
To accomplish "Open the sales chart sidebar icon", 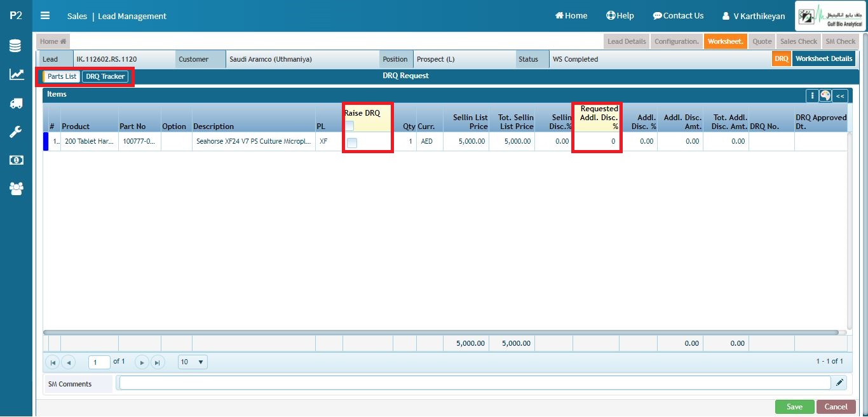I will (x=16, y=74).
